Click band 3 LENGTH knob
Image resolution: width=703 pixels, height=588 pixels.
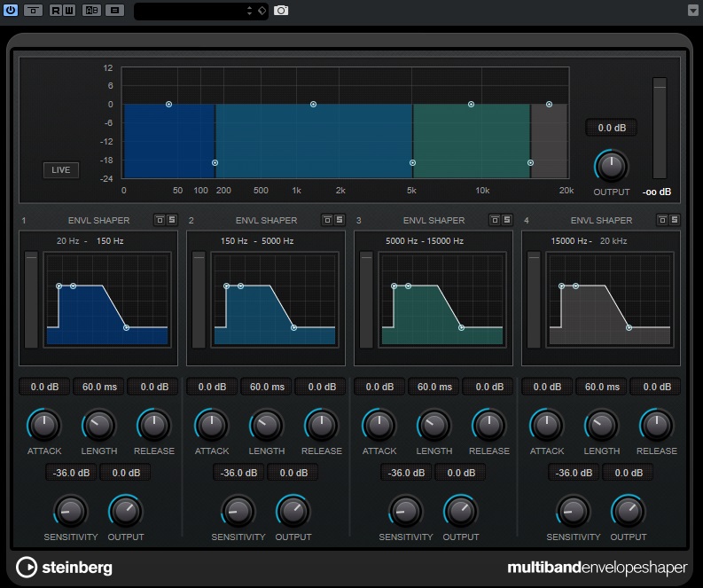pyautogui.click(x=434, y=425)
